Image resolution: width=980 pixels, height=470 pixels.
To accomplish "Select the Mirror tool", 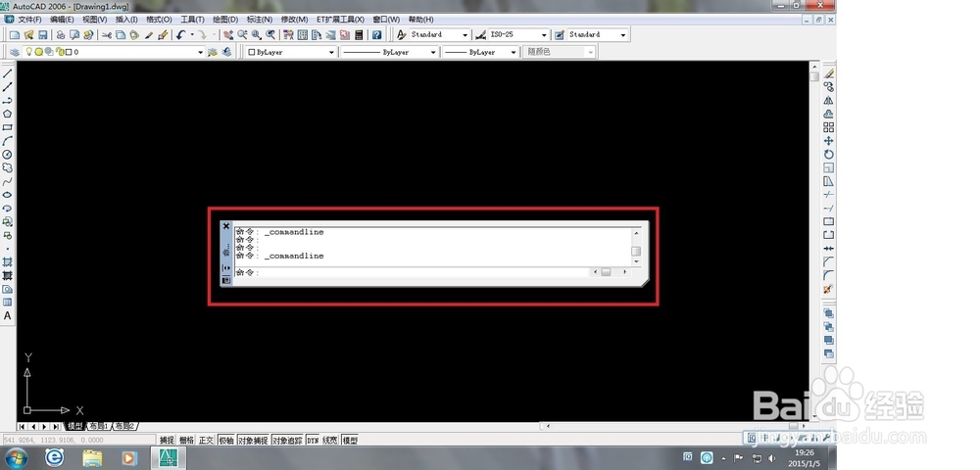I will pyautogui.click(x=829, y=101).
